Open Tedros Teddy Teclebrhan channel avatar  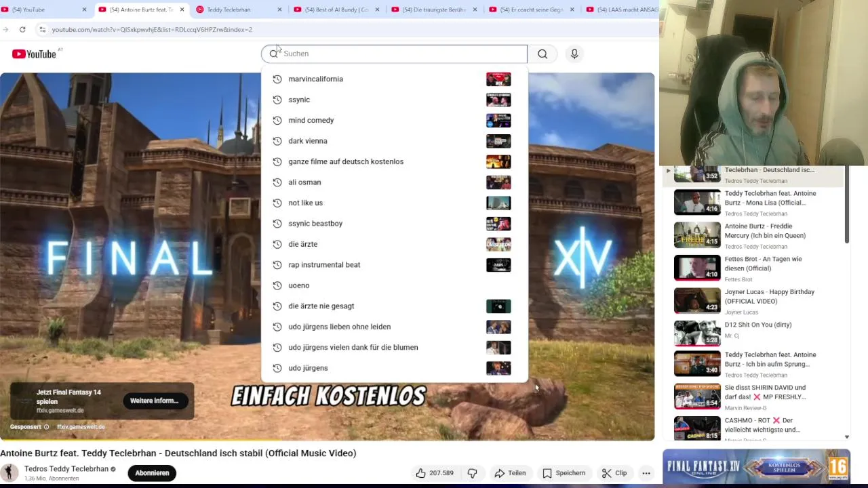pyautogui.click(x=9, y=472)
